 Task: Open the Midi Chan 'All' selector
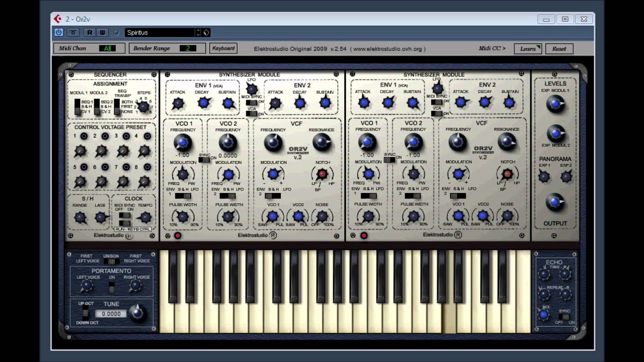coord(107,48)
